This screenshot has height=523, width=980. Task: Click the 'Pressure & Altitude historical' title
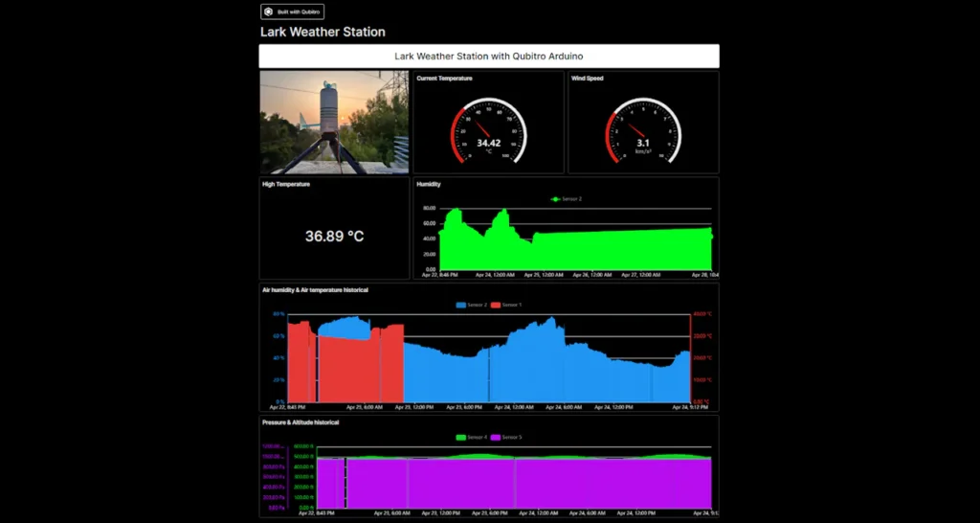coord(301,423)
